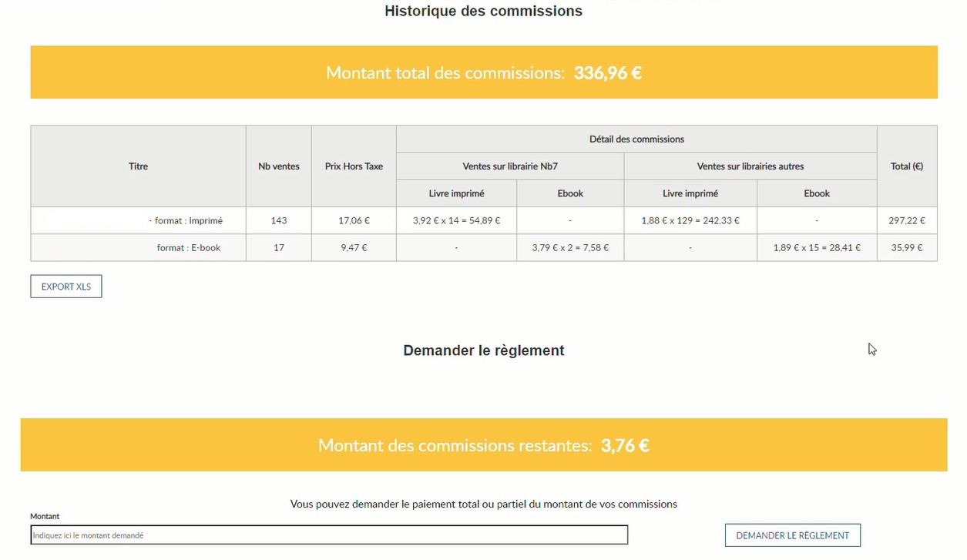Click the Prix Hors Taxe column header
This screenshot has height=560, width=967.
tap(354, 166)
